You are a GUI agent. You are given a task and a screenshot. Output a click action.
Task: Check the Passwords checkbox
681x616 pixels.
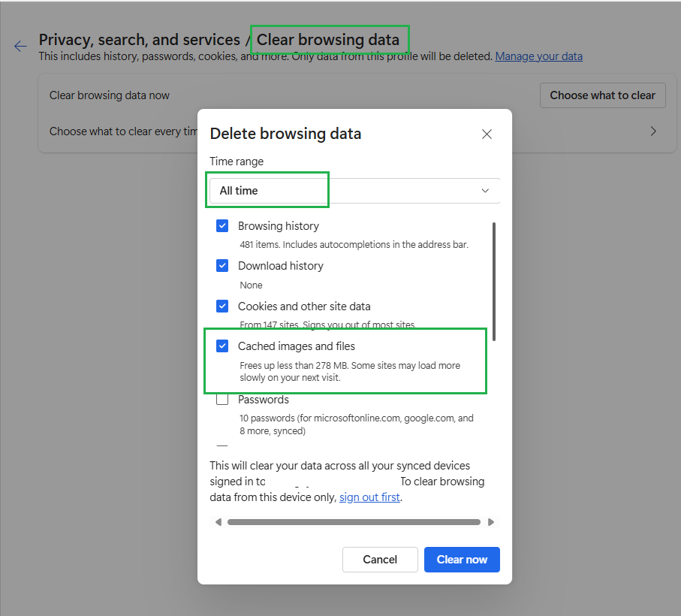coord(222,399)
